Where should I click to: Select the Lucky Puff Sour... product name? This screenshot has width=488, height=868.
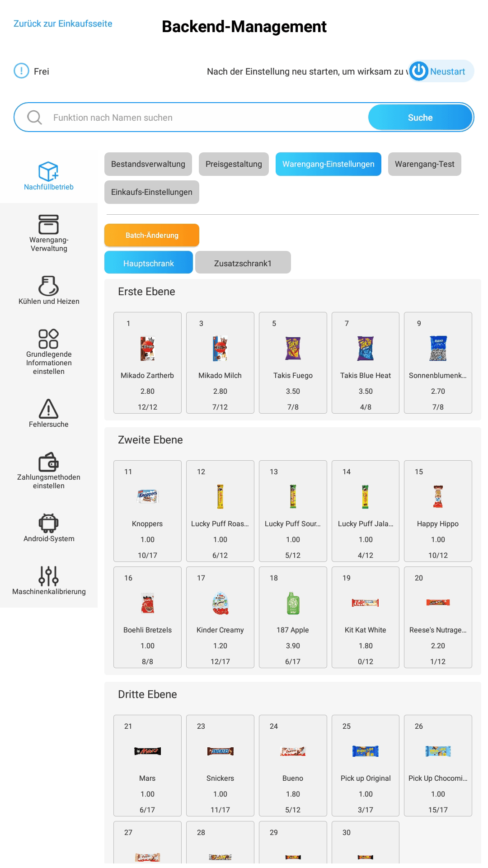click(x=293, y=524)
